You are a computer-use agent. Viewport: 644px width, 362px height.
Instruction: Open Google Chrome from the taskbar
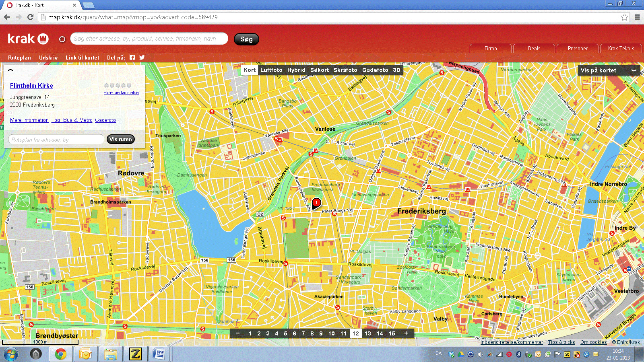pyautogui.click(x=61, y=354)
